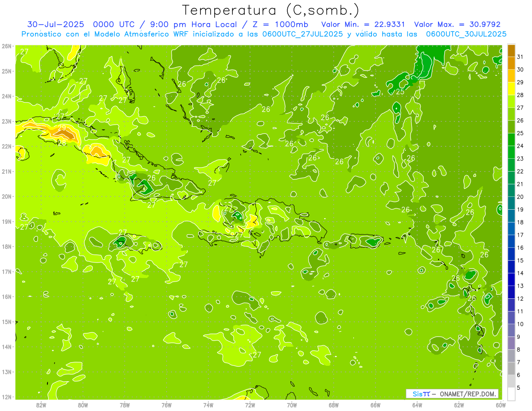
Task: Click the gray legend swatch between 6 and 7
Action: (x=511, y=368)
